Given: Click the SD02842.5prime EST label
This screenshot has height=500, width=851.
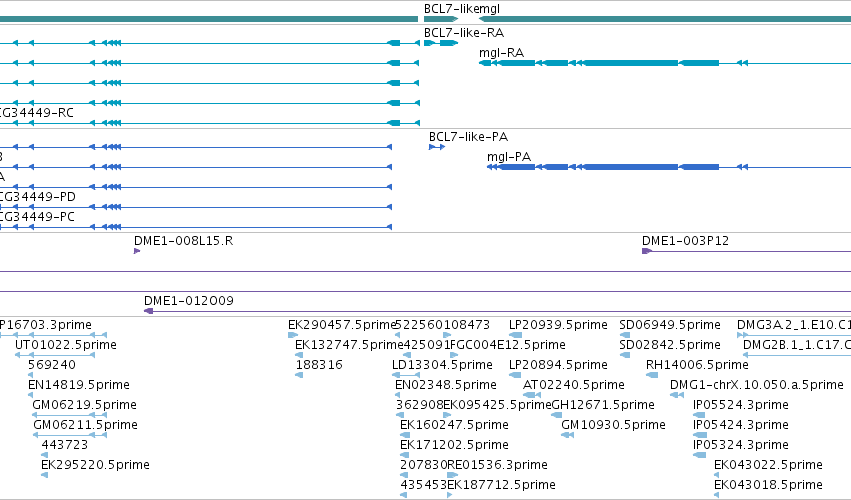Looking at the screenshot, I should pyautogui.click(x=670, y=345).
